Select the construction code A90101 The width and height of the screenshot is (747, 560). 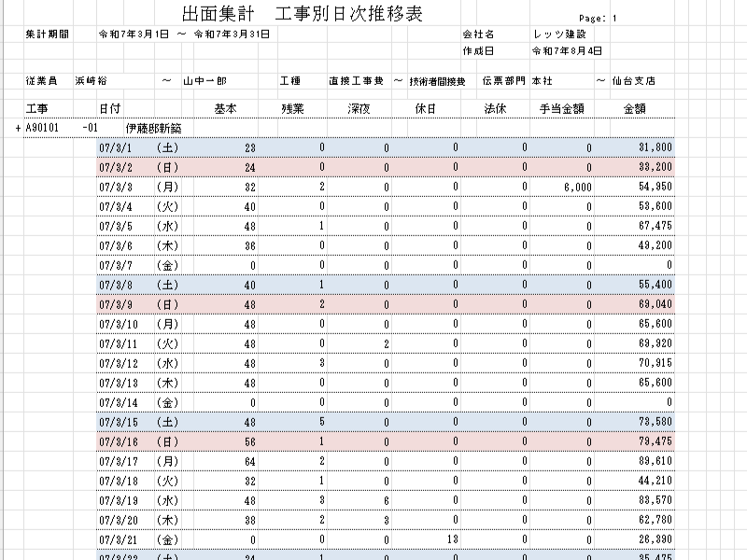click(x=42, y=129)
